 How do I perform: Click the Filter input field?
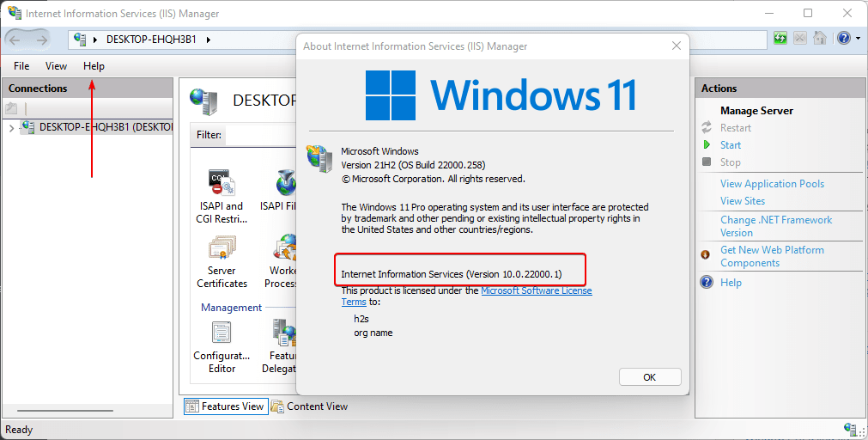pos(261,135)
